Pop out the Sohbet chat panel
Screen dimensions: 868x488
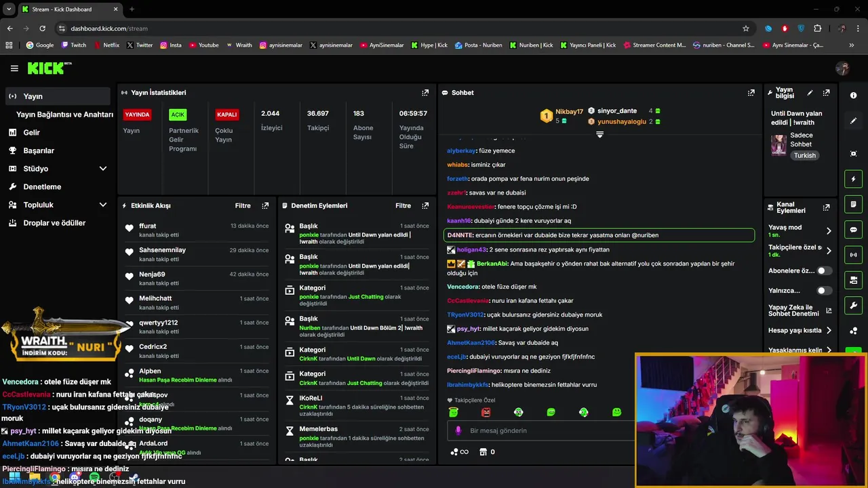[751, 93]
